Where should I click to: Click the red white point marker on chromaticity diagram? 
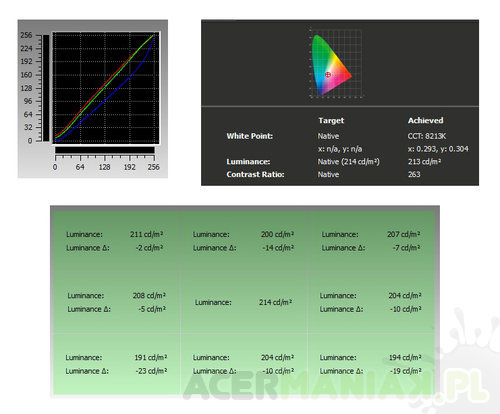[328, 75]
